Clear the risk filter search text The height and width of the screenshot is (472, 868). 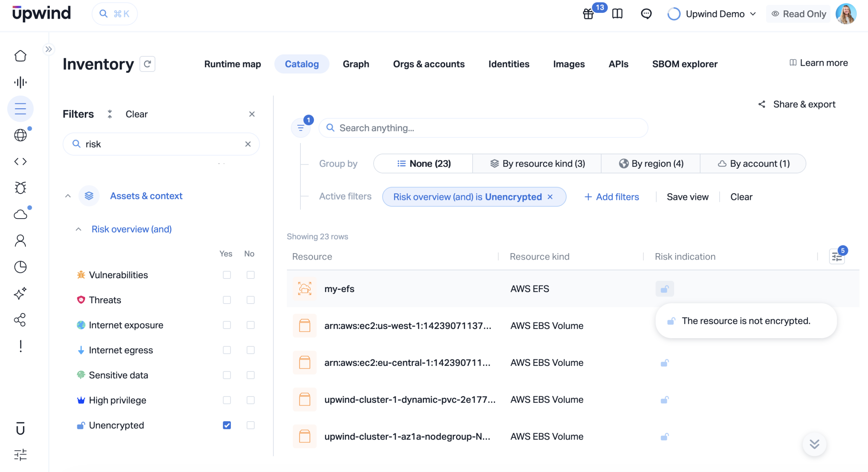coord(248,144)
